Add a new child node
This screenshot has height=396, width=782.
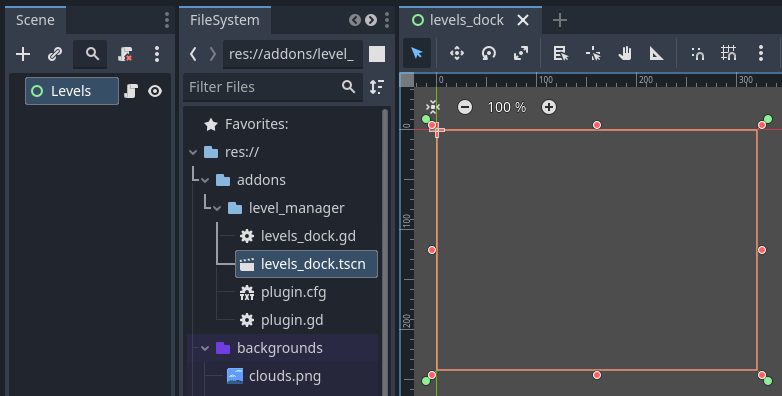[23, 54]
